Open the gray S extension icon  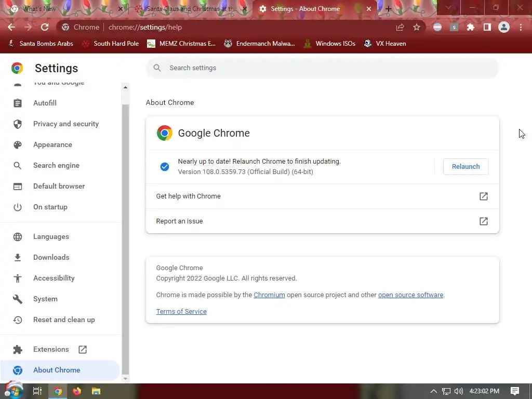pyautogui.click(x=454, y=27)
